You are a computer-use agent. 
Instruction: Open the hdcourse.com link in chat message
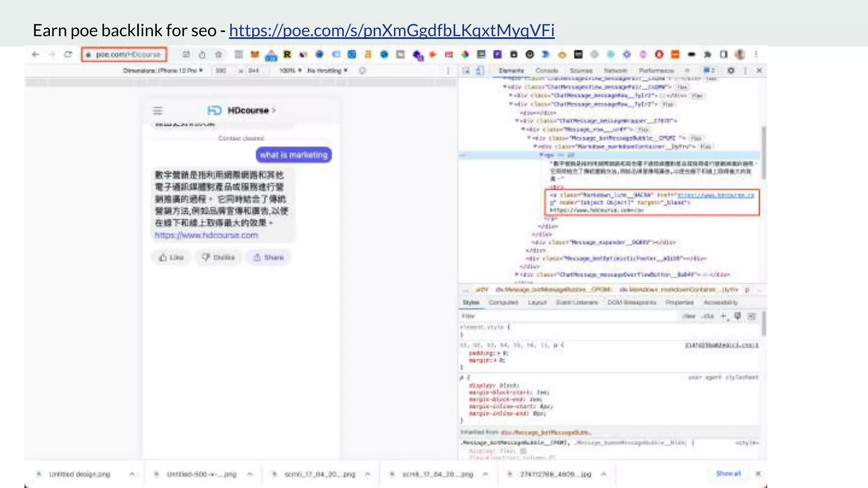click(x=206, y=235)
